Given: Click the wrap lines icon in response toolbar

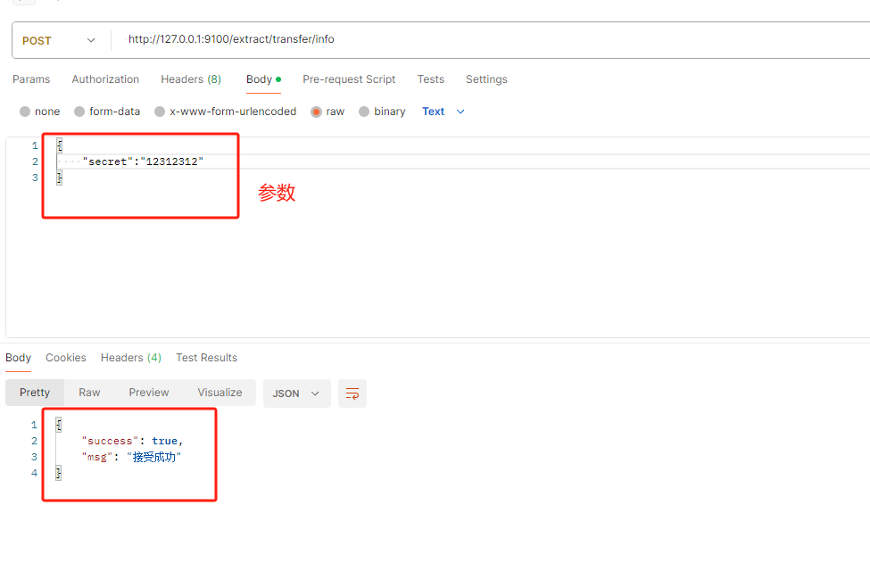Looking at the screenshot, I should [352, 393].
